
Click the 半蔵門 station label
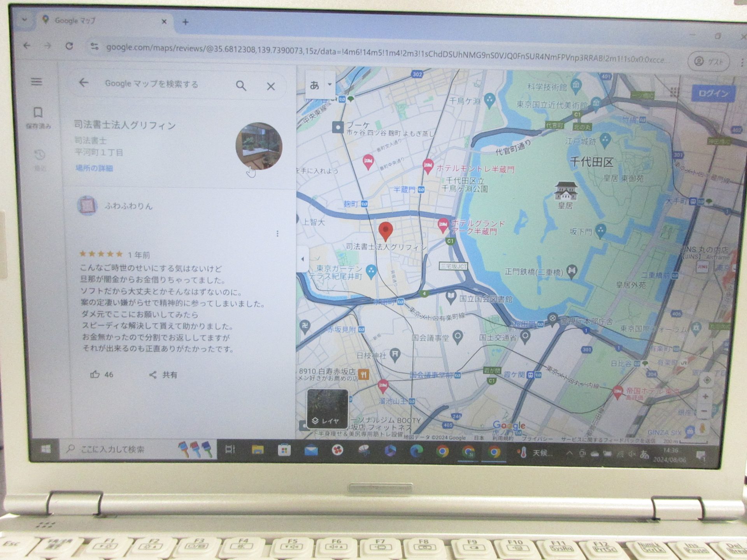coord(405,190)
